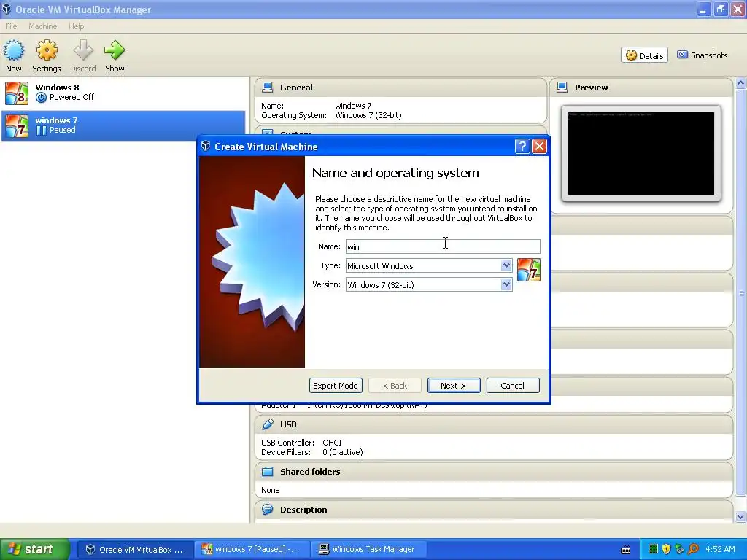Click the green Task Manager tray icon
This screenshot has height=560, width=747.
click(x=654, y=549)
